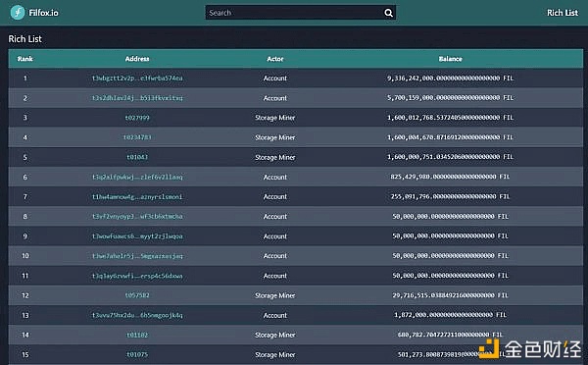
Task: Select the balance in rank 5 row
Action: coord(451,157)
